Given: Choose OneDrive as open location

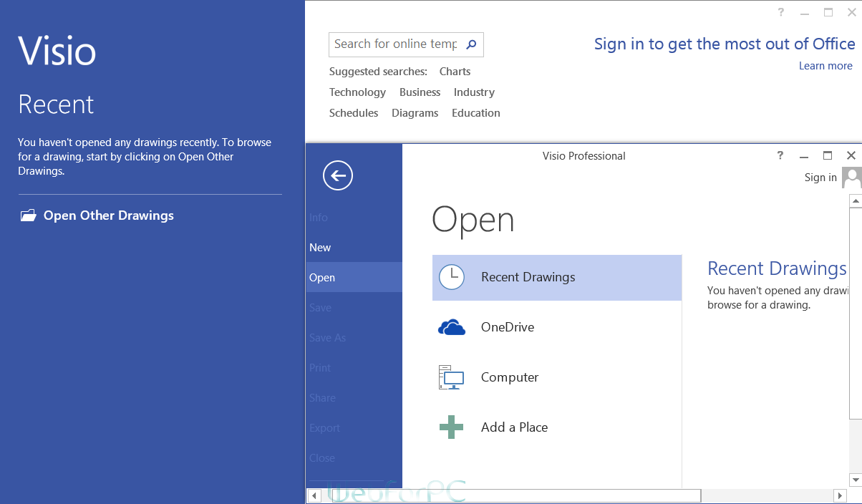Looking at the screenshot, I should click(x=557, y=327).
